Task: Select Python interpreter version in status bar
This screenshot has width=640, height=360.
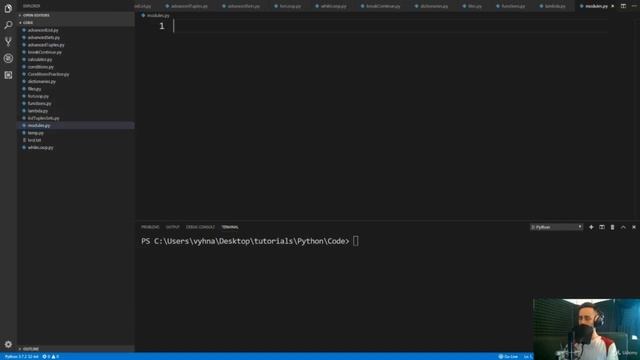Action: 21,356
